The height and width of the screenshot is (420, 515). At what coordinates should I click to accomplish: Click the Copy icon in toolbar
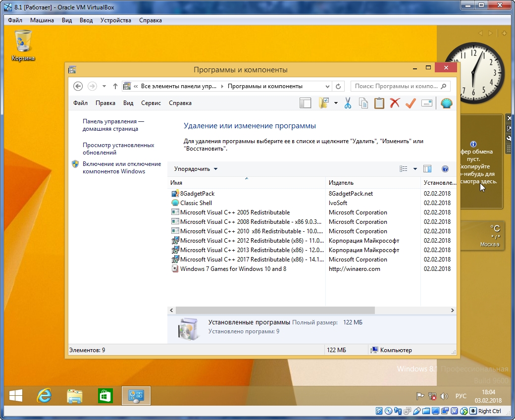tap(363, 103)
